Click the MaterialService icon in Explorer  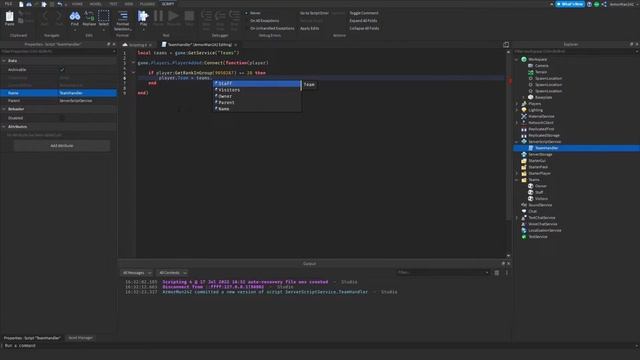point(524,116)
